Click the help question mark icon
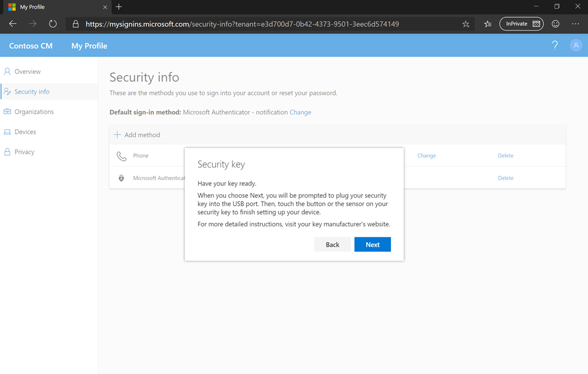The image size is (588, 374). [x=555, y=45]
